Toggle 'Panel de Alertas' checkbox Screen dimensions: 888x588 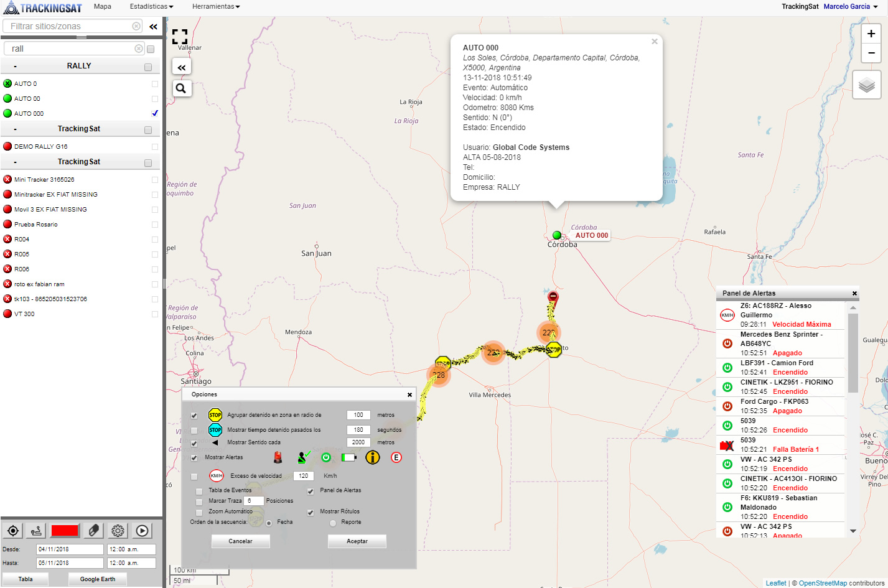click(311, 491)
